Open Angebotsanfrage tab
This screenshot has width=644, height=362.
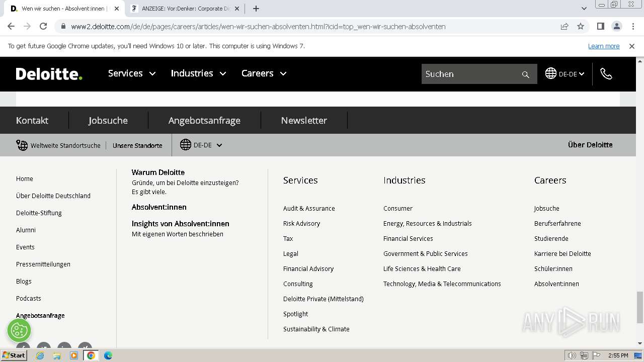[204, 120]
